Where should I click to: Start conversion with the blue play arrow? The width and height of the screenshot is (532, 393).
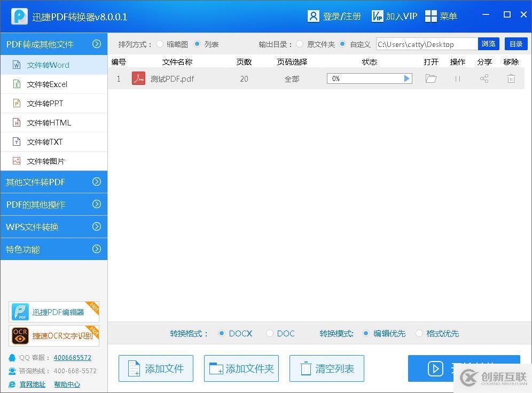coord(407,78)
